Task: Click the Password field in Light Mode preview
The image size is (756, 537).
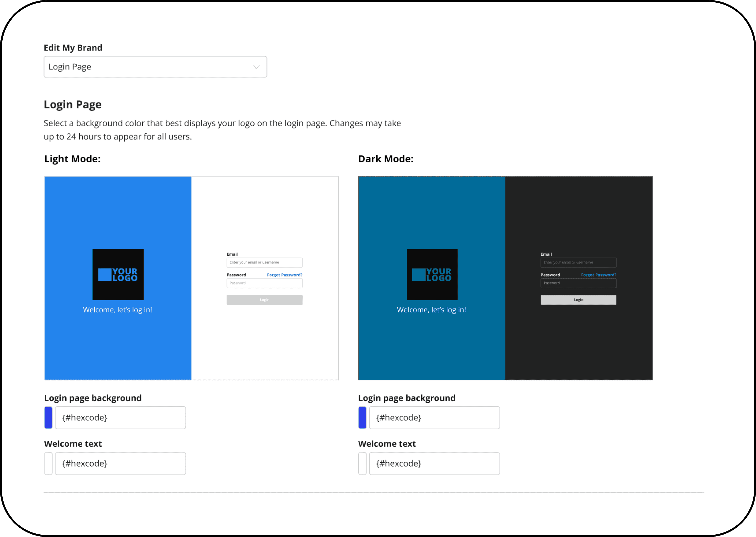Action: tap(264, 283)
